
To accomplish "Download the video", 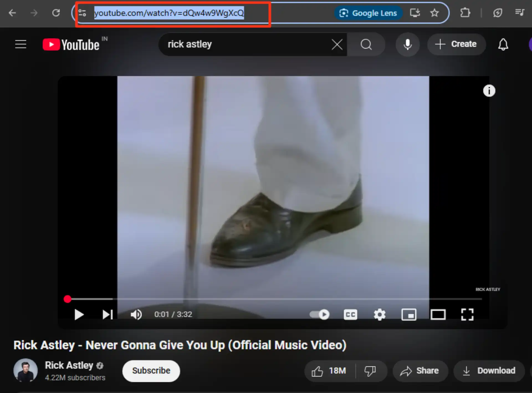I will click(x=489, y=371).
